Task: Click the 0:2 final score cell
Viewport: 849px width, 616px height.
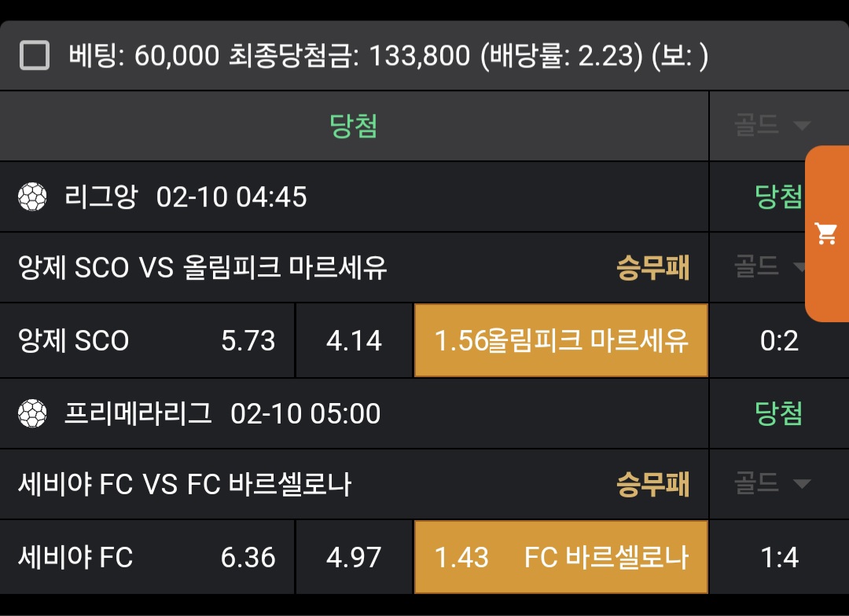Action: [x=779, y=341]
